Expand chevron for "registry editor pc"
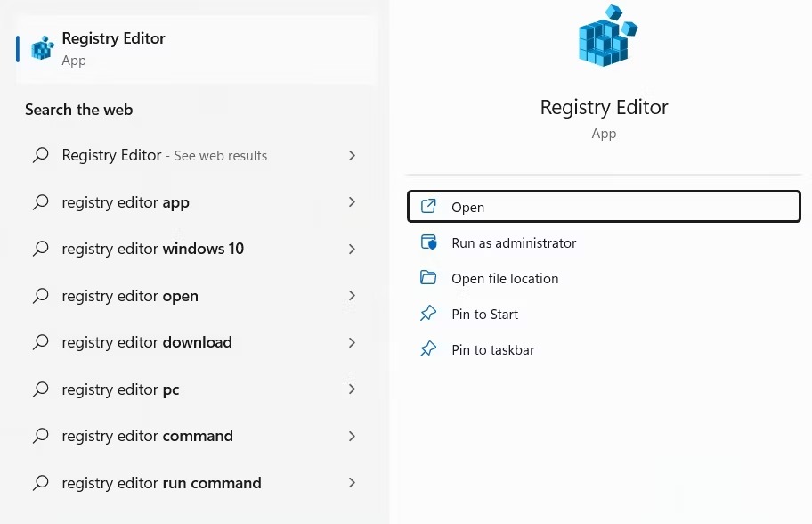 pyautogui.click(x=353, y=389)
